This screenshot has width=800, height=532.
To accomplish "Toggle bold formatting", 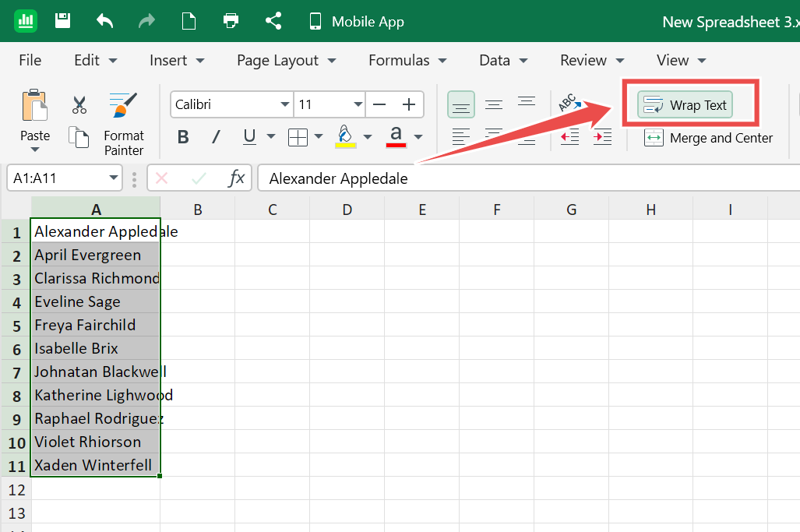I will coord(183,136).
